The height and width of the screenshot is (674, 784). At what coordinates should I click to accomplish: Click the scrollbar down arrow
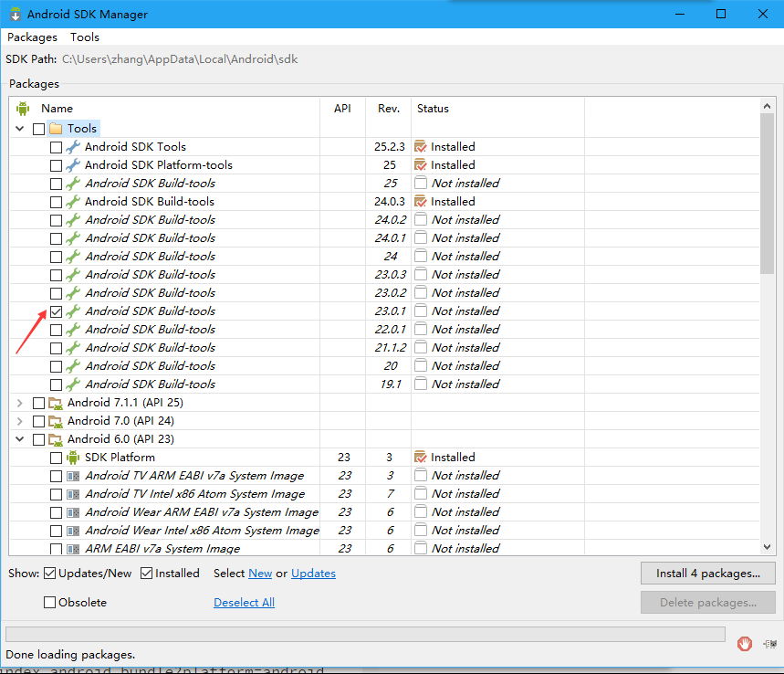767,547
